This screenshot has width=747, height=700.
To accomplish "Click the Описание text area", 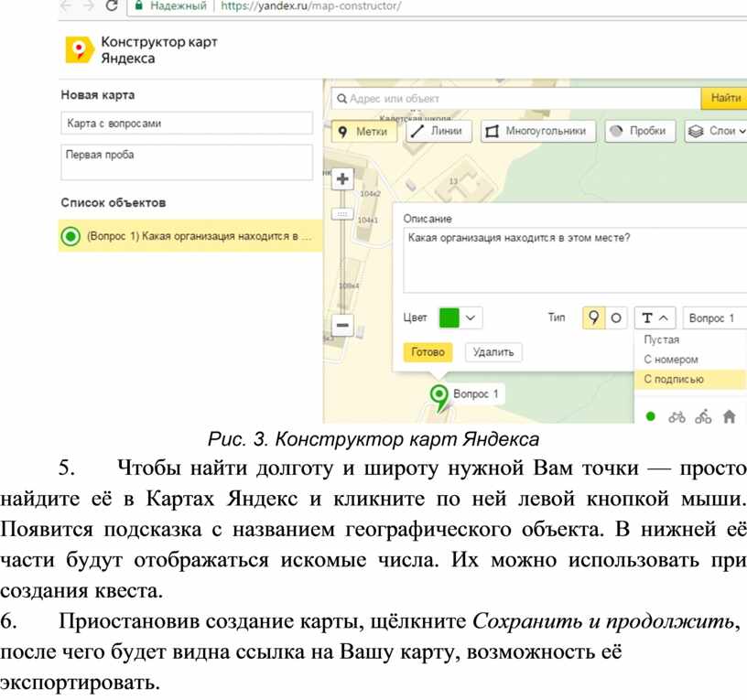I will (x=575, y=260).
